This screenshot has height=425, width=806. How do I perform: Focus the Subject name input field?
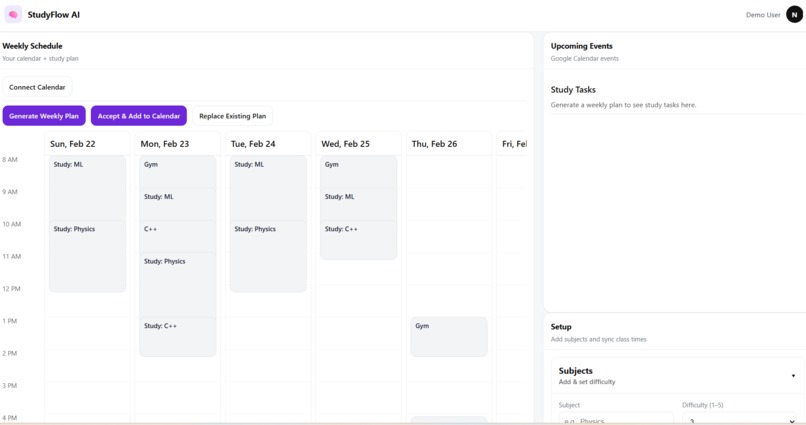point(616,419)
